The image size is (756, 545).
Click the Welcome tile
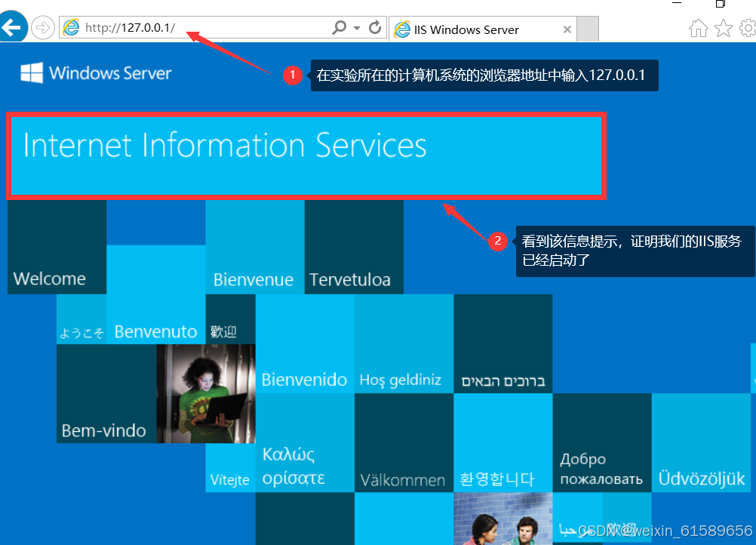[x=57, y=247]
